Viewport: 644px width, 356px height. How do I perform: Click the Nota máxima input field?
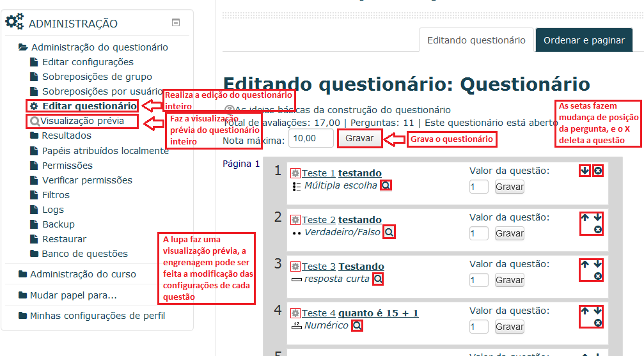tap(311, 139)
